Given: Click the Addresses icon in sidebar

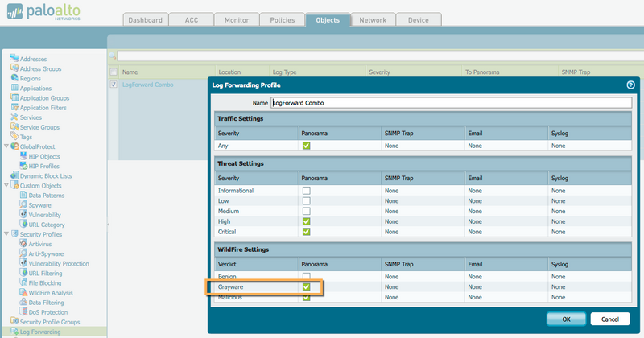Looking at the screenshot, I should (x=14, y=60).
